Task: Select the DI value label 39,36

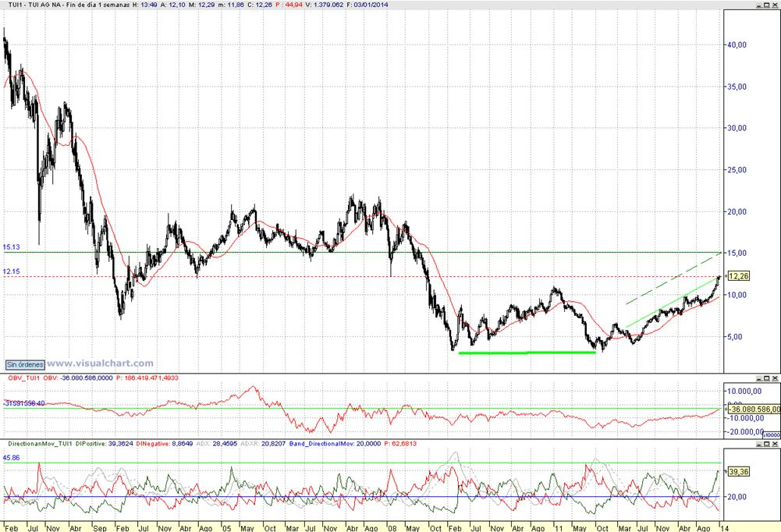Action: pos(738,471)
